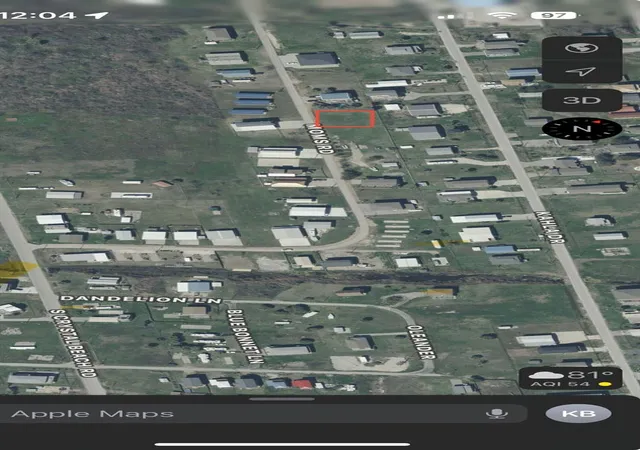Open the map mode globe button
The width and height of the screenshot is (640, 450).
pyautogui.click(x=582, y=48)
